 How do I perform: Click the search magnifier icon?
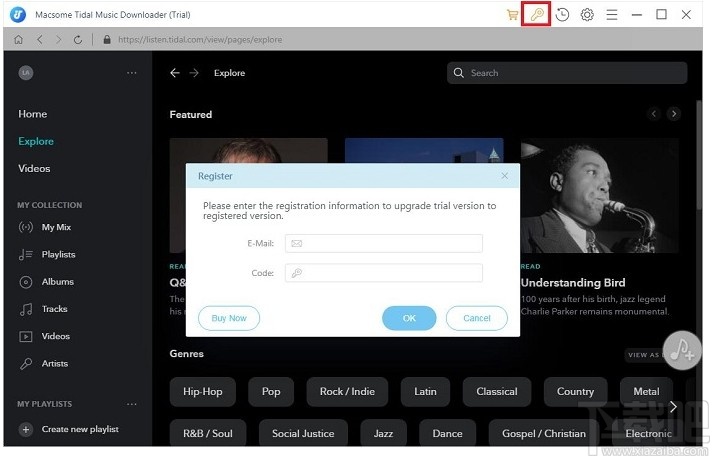click(459, 73)
